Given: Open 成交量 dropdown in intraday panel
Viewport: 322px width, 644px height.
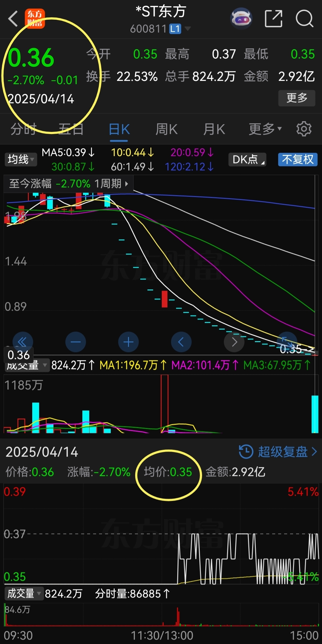Looking at the screenshot, I should click(x=24, y=594).
